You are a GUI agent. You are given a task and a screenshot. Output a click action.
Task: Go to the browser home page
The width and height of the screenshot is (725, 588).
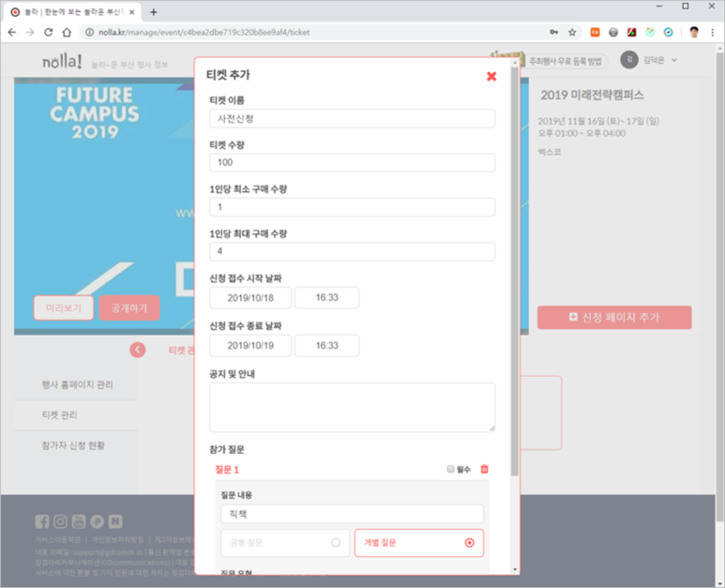(x=67, y=33)
